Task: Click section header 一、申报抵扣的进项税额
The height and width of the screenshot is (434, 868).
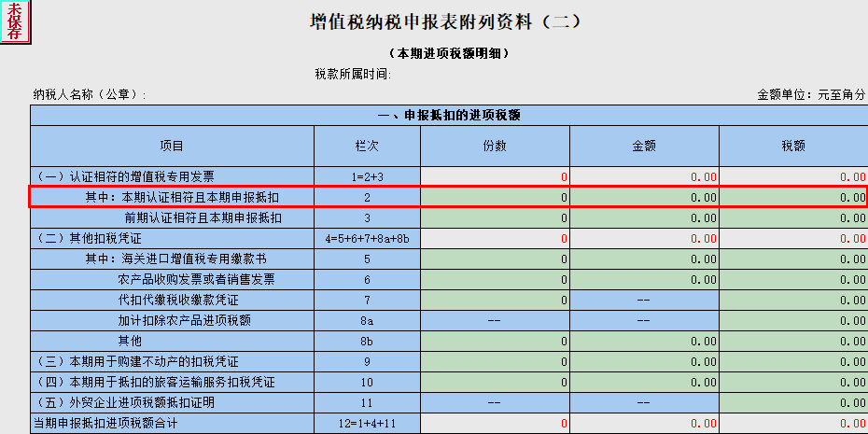Action: 449,115
